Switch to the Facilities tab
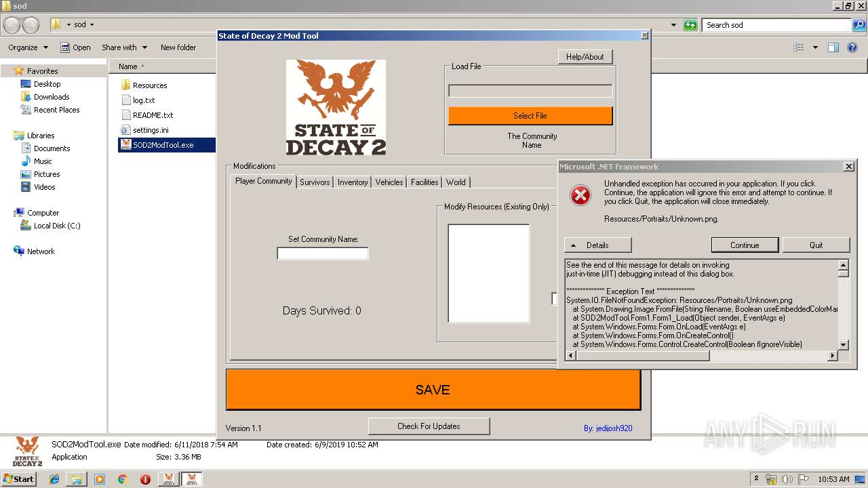This screenshot has height=488, width=868. tap(425, 182)
